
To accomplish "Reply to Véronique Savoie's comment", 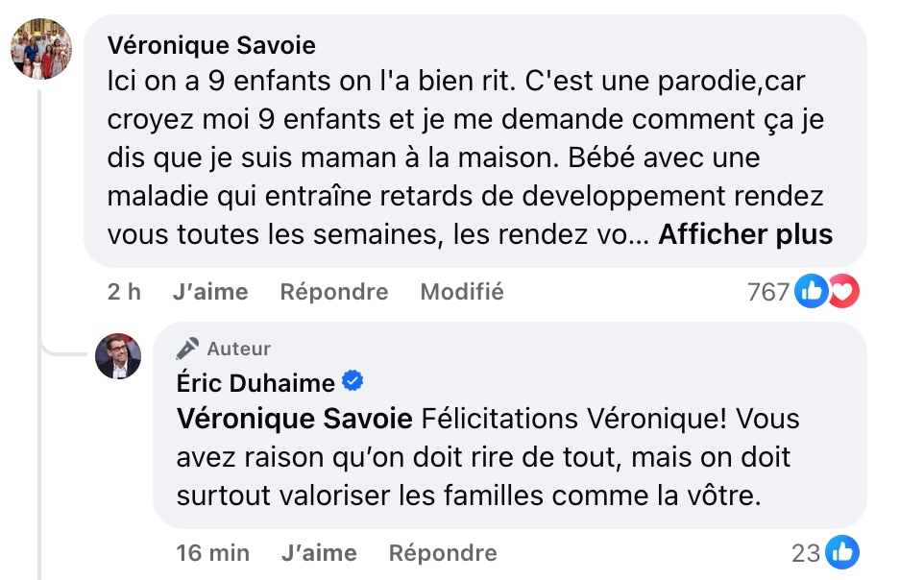I will click(334, 292).
